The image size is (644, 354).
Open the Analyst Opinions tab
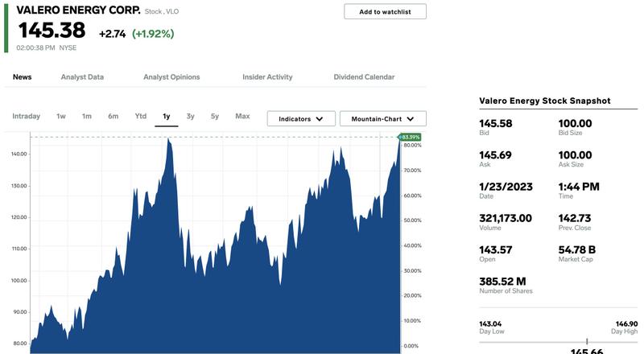pyautogui.click(x=171, y=76)
